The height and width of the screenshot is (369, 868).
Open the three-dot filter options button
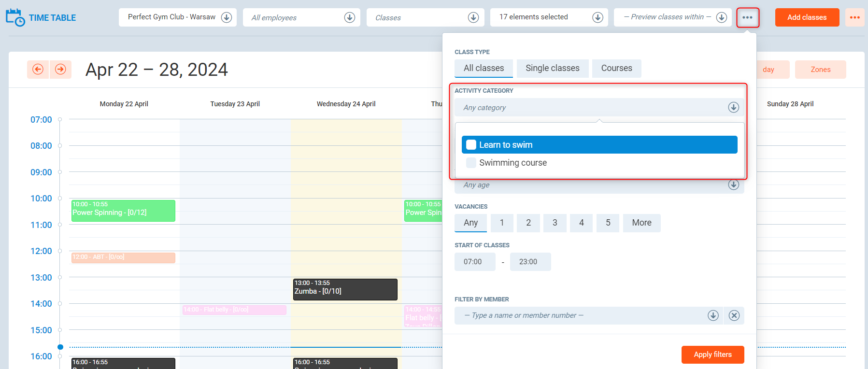(747, 17)
